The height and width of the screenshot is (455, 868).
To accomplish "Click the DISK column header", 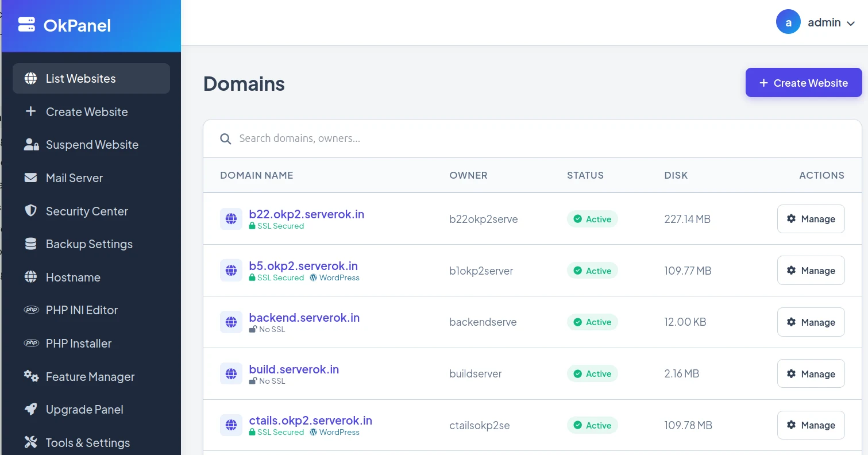I will (676, 175).
